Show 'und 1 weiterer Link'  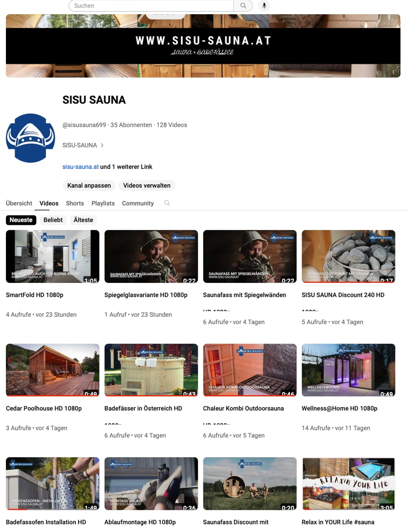(x=126, y=167)
